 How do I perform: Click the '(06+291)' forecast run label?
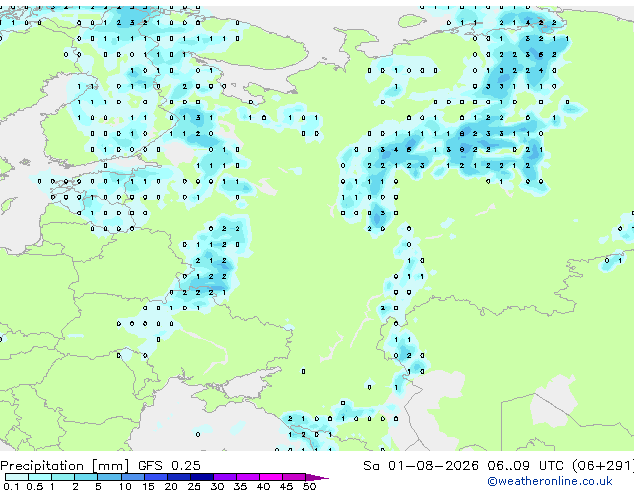click(x=603, y=465)
